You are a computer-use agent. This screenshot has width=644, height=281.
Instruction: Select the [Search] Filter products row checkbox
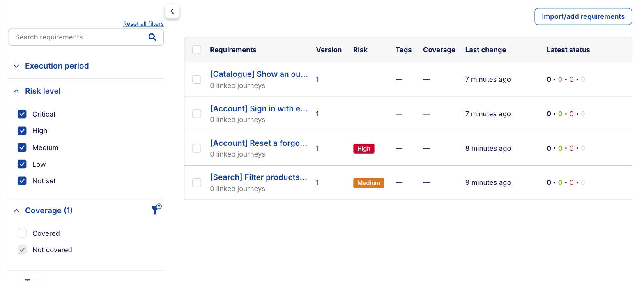tap(197, 182)
